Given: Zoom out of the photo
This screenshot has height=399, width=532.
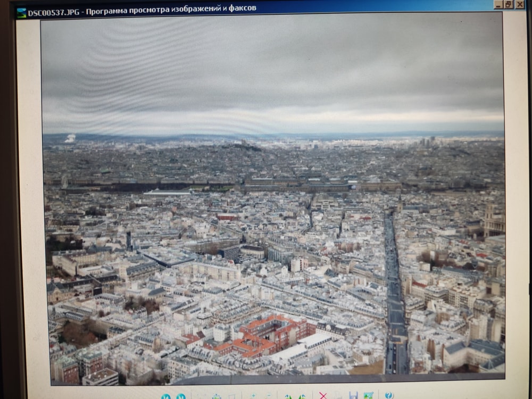Looking at the screenshot, I should pyautogui.click(x=268, y=396).
